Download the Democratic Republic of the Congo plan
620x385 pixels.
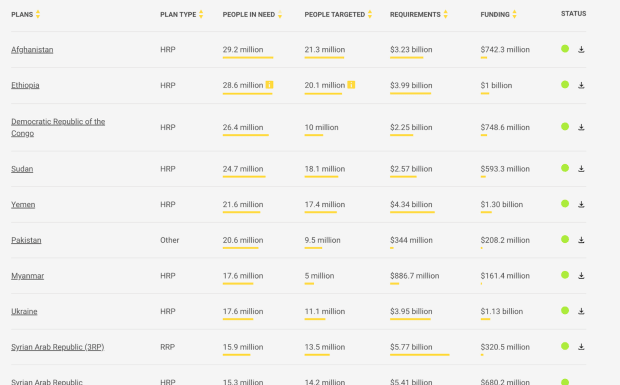[581, 127]
